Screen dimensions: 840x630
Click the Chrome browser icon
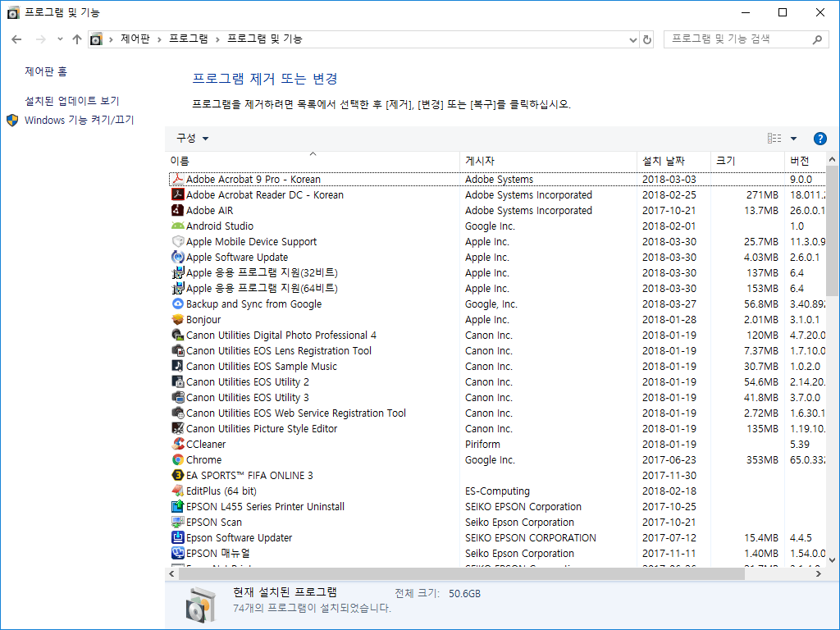tap(178, 459)
